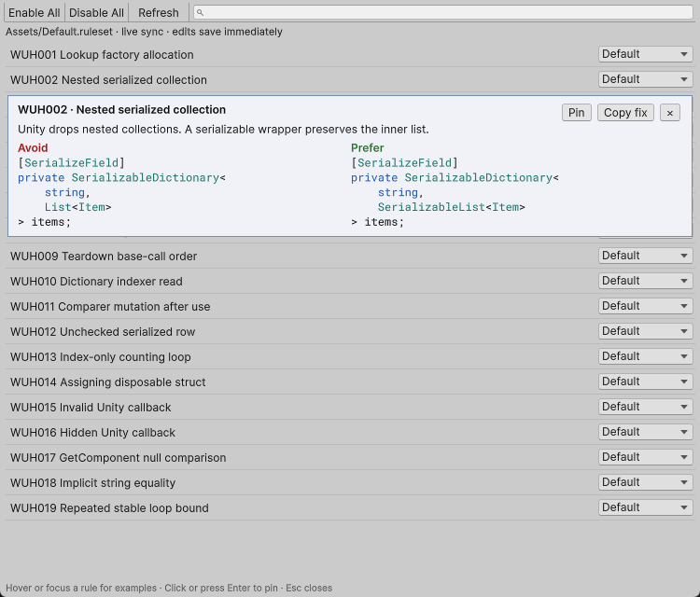Screen dimensions: 700x597
Task: Open severity dropdown for WUH016 Hidden Unity callback
Action: pyautogui.click(x=645, y=432)
